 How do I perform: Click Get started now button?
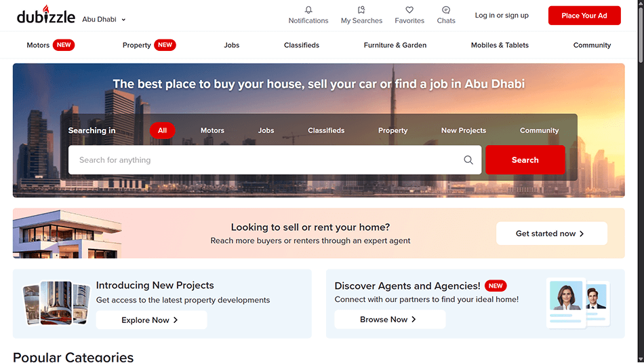point(551,233)
